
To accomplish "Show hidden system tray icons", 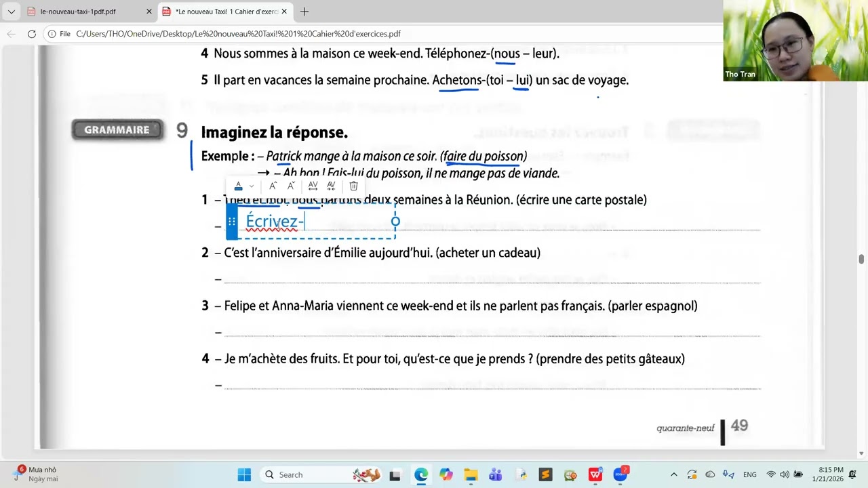I will pos(673,474).
